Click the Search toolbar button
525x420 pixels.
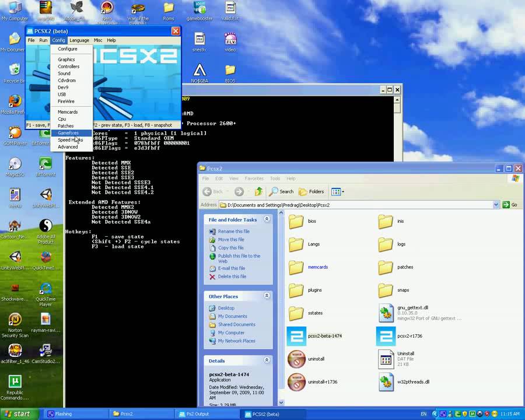pos(281,191)
